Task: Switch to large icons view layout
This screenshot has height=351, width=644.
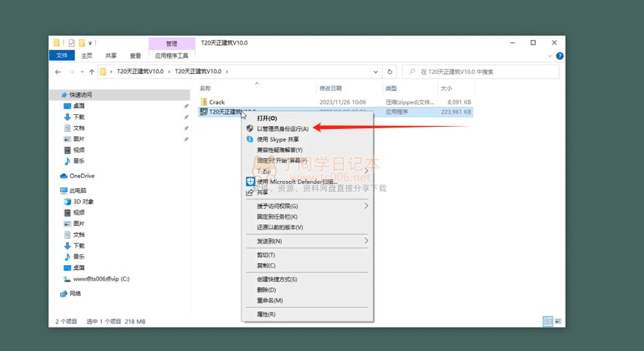Action: (x=558, y=322)
